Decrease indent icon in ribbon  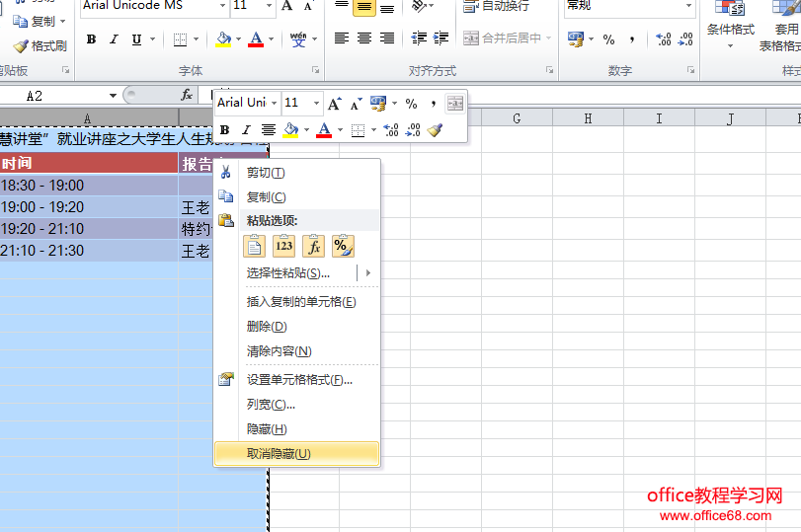click(x=419, y=38)
